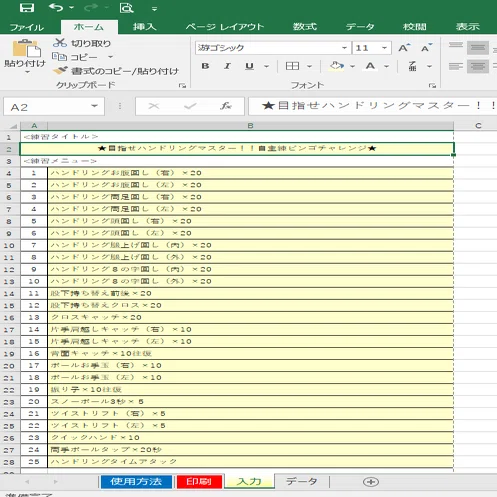Viewport: 497px width, 497px height.
Task: Click the Format Painter brush icon
Action: [x=60, y=70]
